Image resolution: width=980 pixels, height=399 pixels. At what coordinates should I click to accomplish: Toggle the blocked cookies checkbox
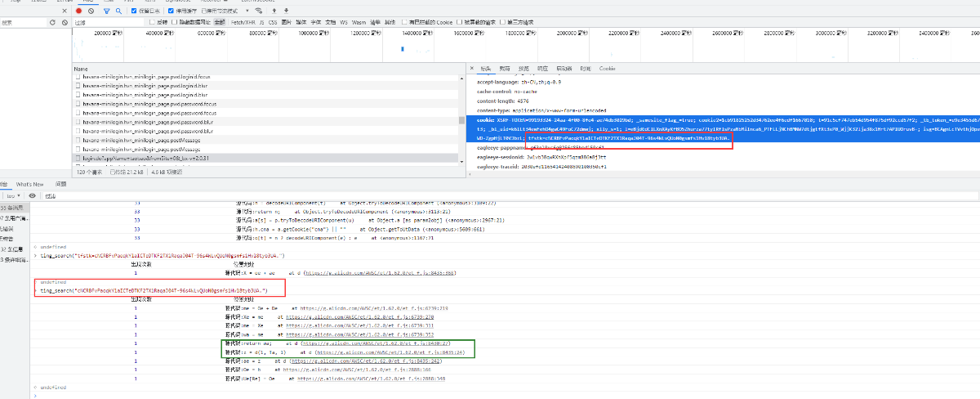404,22
